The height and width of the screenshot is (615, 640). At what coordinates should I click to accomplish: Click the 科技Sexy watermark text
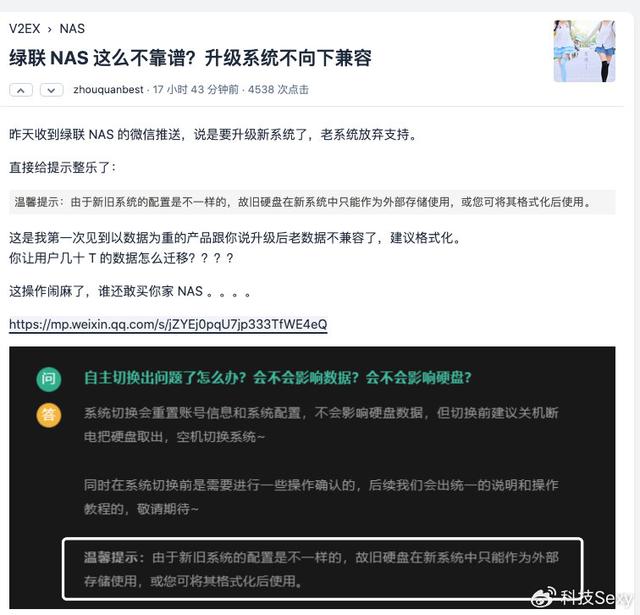(x=595, y=598)
